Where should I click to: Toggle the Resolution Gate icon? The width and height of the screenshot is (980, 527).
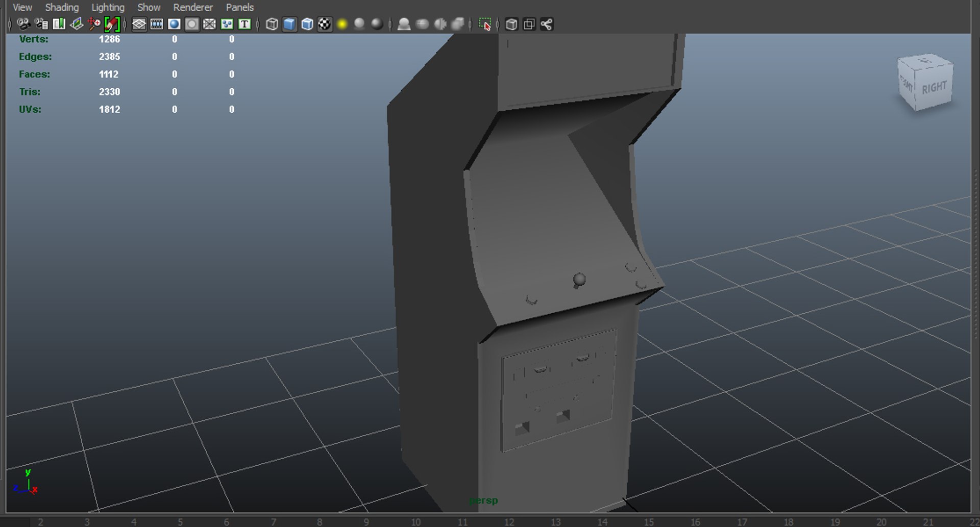pos(174,24)
